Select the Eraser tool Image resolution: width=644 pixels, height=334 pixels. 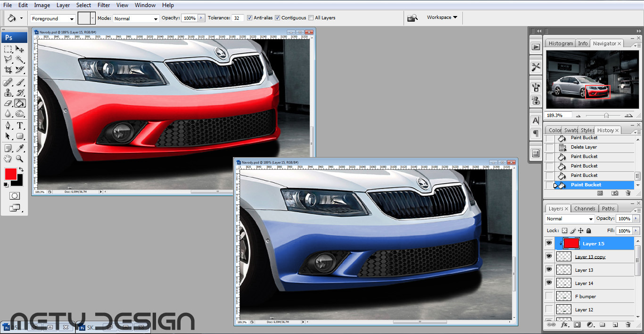point(8,103)
